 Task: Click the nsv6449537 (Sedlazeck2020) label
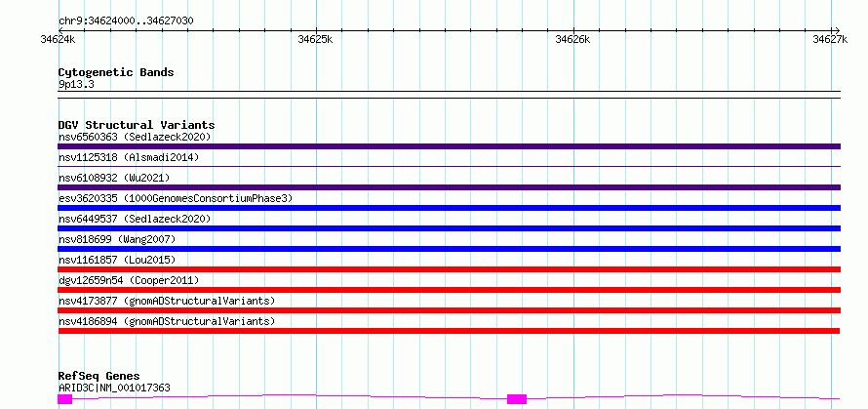(135, 219)
